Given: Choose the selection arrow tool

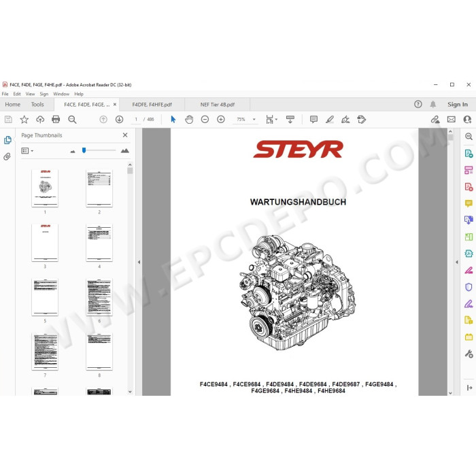Looking at the screenshot, I should click(173, 120).
